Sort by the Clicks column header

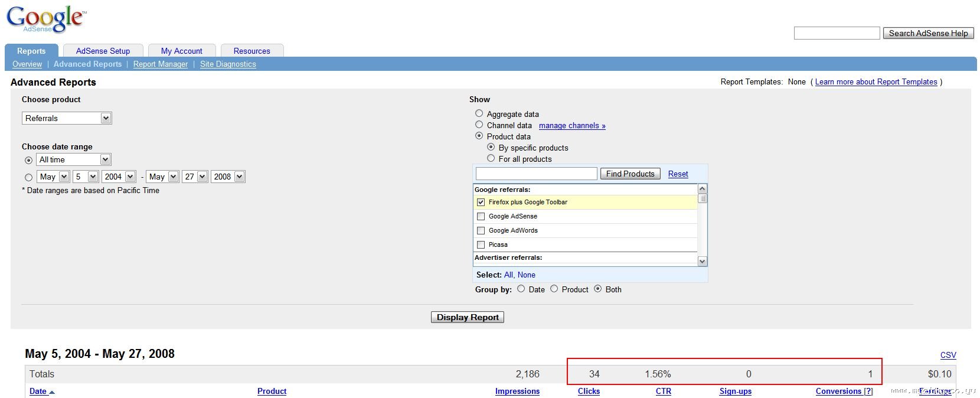pos(589,391)
